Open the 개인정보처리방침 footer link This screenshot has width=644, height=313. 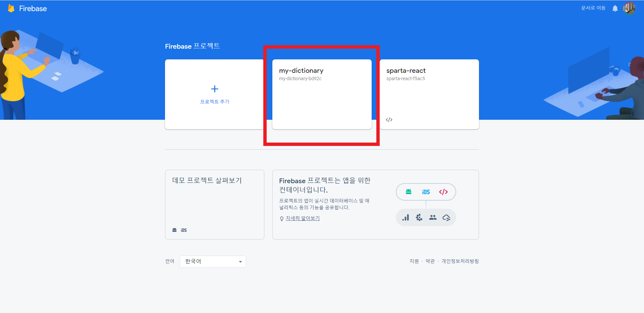click(x=460, y=261)
